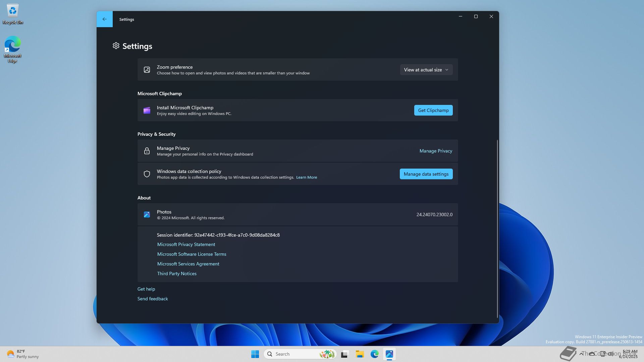Click the Photos app icon in About
Viewport: 644px width, 362px height.
click(147, 215)
